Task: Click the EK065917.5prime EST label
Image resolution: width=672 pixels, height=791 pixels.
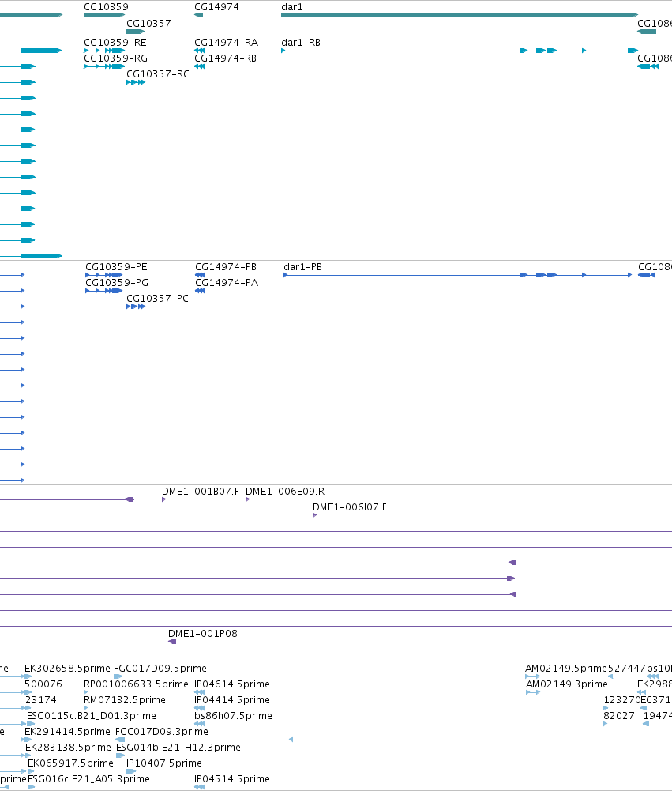Action: click(70, 763)
